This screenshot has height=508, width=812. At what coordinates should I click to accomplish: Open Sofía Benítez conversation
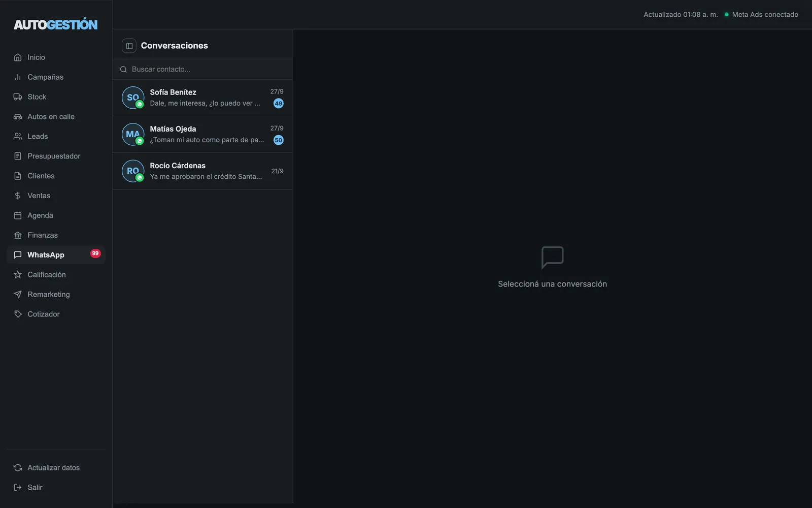pos(202,98)
